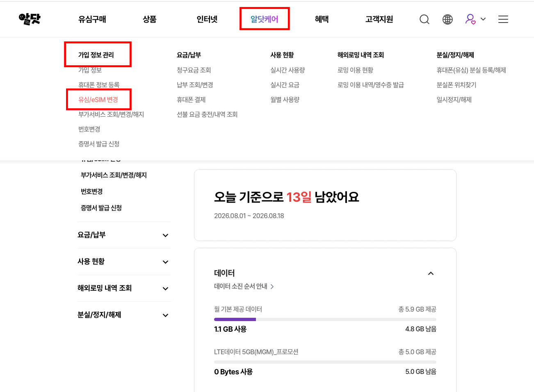Expand the profile dropdown chevron

(483, 19)
